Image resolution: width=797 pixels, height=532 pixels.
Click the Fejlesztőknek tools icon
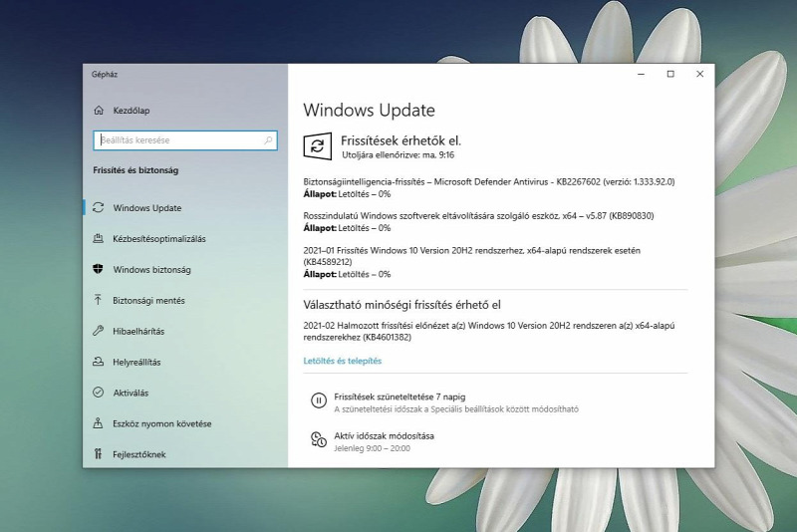(x=98, y=453)
